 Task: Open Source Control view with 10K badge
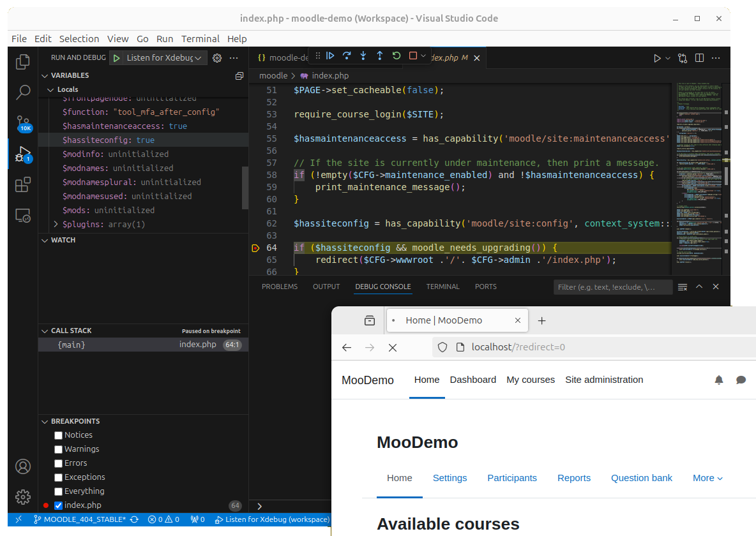pyautogui.click(x=23, y=123)
